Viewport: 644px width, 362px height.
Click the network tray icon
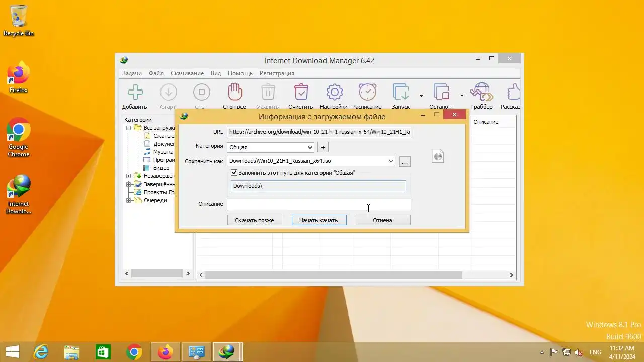pyautogui.click(x=567, y=352)
